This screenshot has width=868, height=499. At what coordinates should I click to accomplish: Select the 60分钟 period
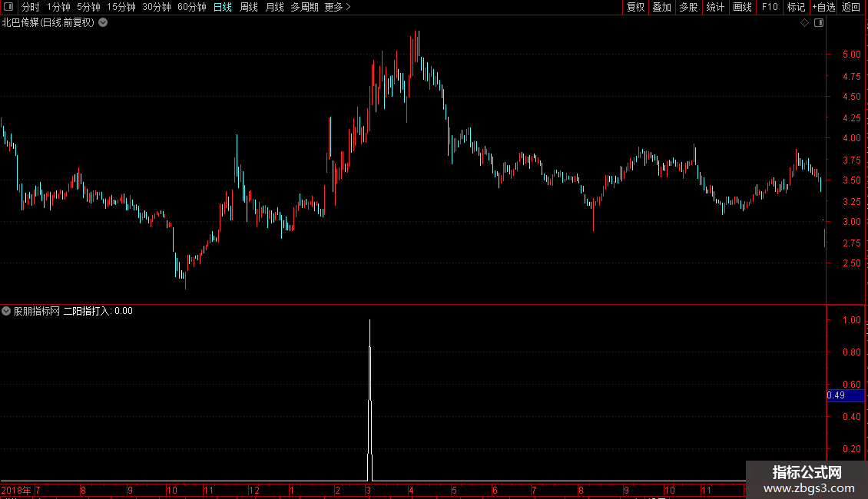(192, 7)
